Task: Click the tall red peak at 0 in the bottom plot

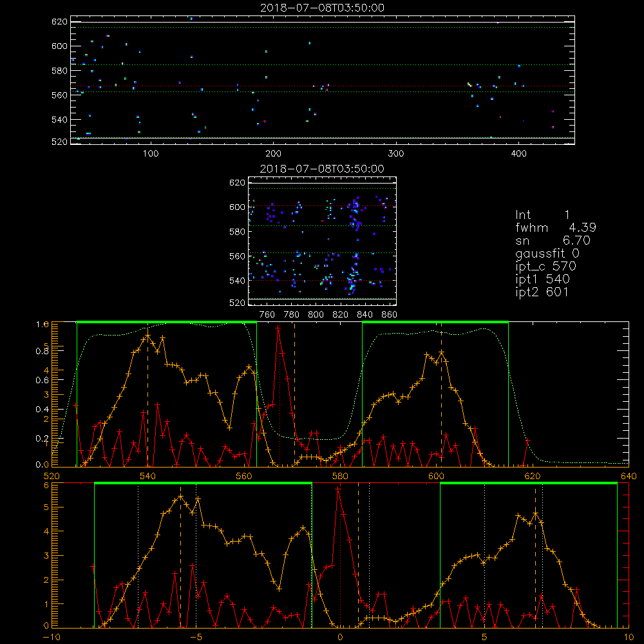Action: (x=337, y=489)
